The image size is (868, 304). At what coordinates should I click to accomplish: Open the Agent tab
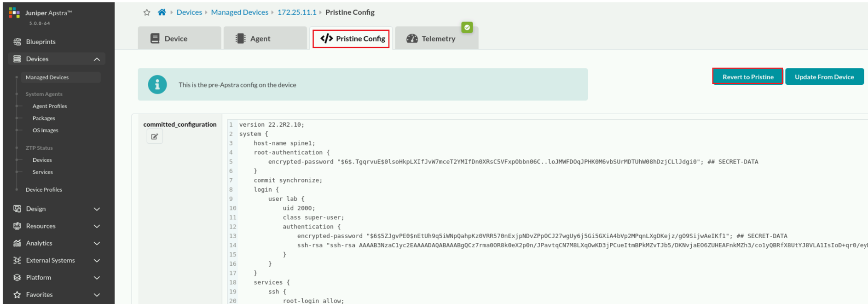[265, 38]
